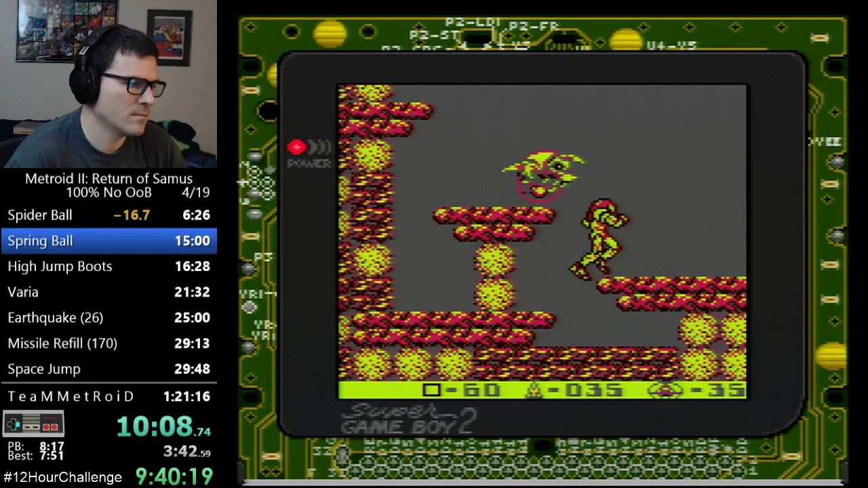The width and height of the screenshot is (868, 488).
Task: Select the Missile Refill (170) split
Action: point(108,344)
